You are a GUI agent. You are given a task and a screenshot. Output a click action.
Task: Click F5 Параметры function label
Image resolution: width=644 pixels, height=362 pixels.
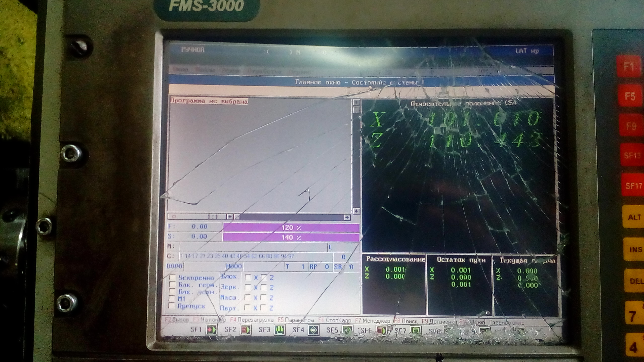(x=296, y=320)
